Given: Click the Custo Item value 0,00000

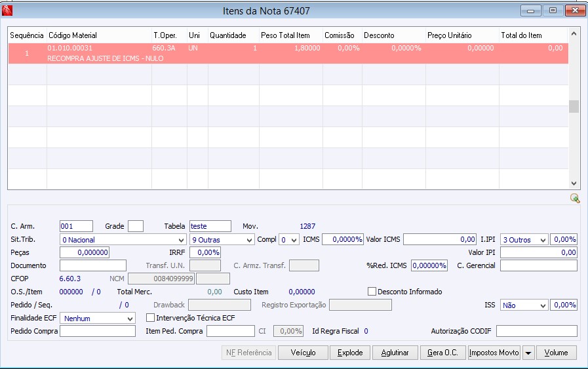Looking at the screenshot, I should click(x=302, y=292).
